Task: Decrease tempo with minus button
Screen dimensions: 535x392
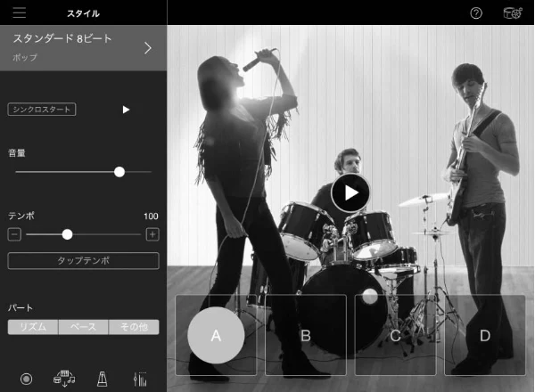Action: point(14,234)
